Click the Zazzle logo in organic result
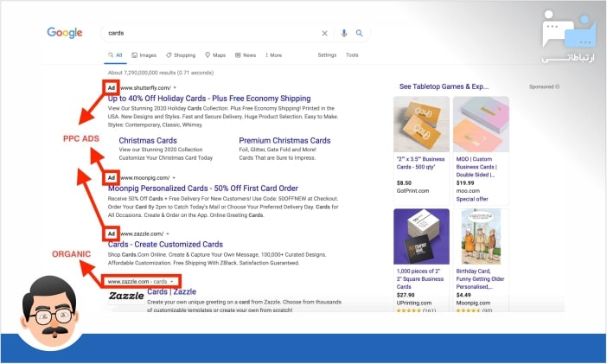Viewport: 607px width, 364px height. [125, 296]
